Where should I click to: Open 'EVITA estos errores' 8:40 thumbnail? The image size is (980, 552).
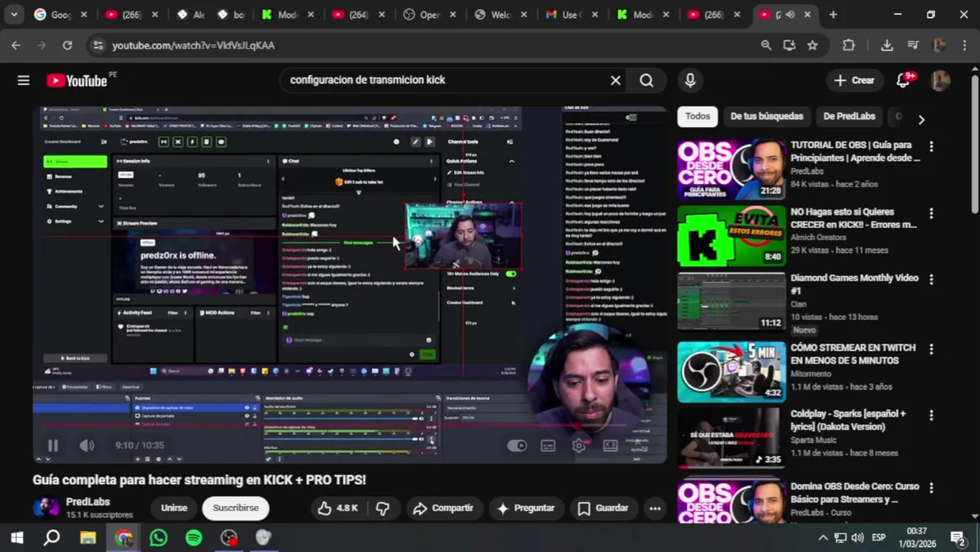point(732,235)
